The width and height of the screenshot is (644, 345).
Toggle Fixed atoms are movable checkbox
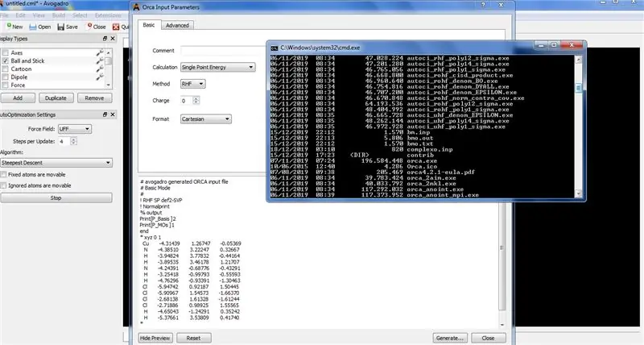coord(4,174)
